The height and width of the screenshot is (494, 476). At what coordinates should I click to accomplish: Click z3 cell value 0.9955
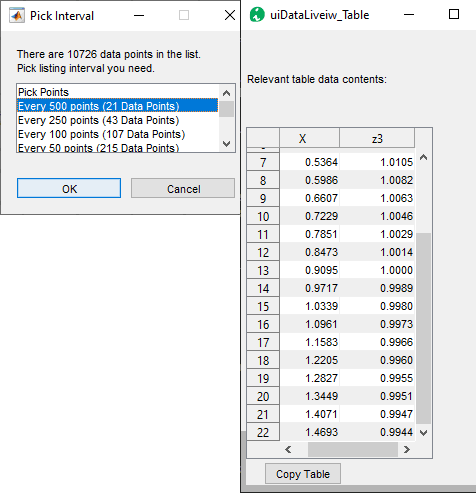pyautogui.click(x=377, y=378)
